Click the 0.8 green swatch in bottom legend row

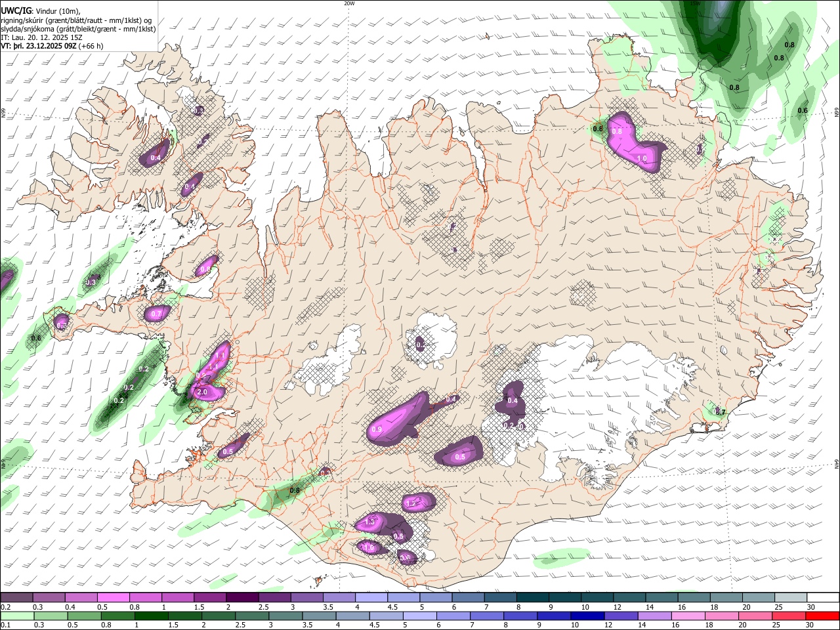(x=117, y=616)
